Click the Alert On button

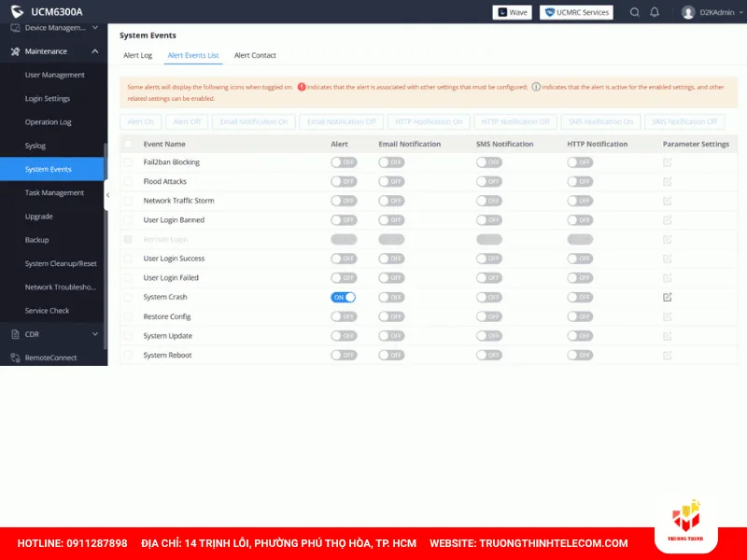click(x=141, y=122)
